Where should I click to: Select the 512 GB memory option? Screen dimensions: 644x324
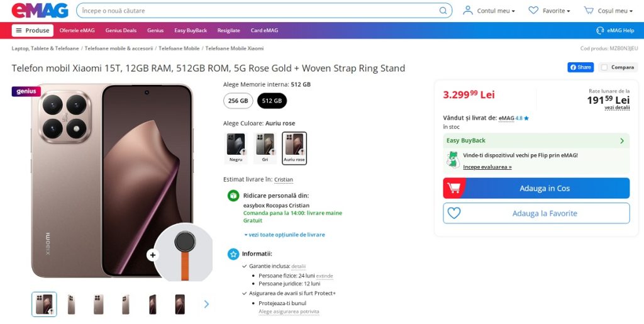[x=272, y=101]
